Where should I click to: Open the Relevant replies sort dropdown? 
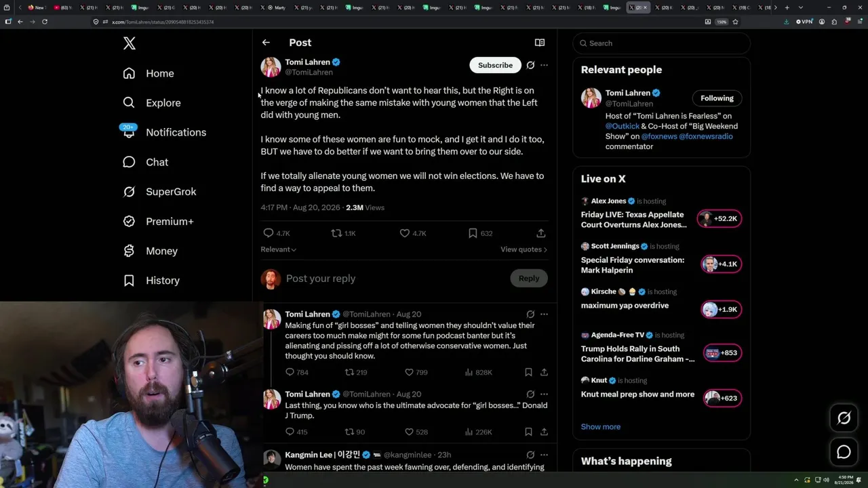(278, 249)
